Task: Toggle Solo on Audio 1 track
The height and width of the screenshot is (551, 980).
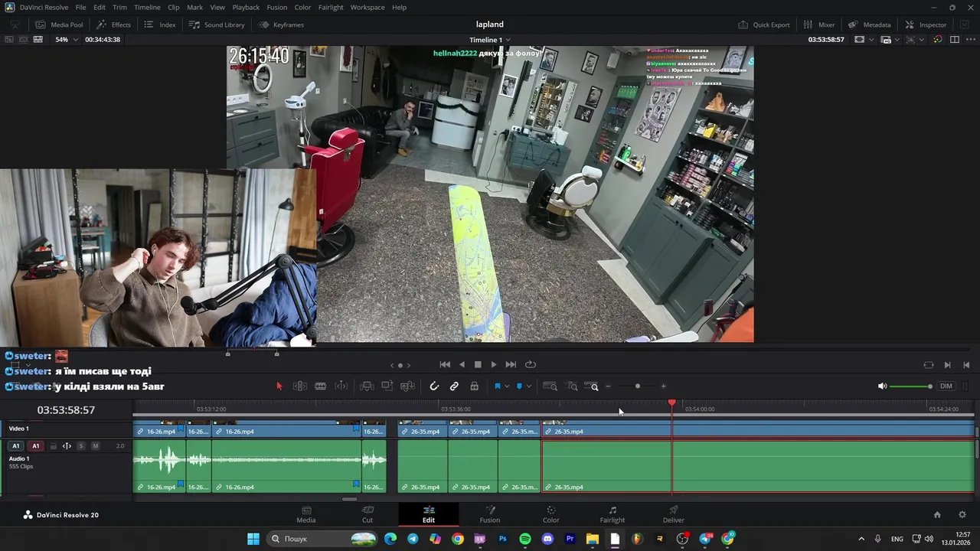Action: click(x=81, y=446)
